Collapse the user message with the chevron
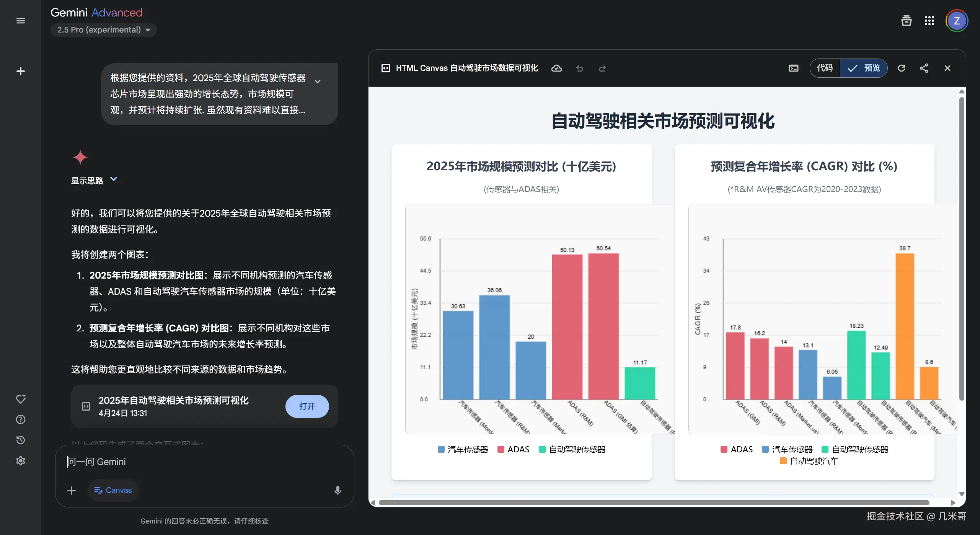980x535 pixels. (318, 82)
